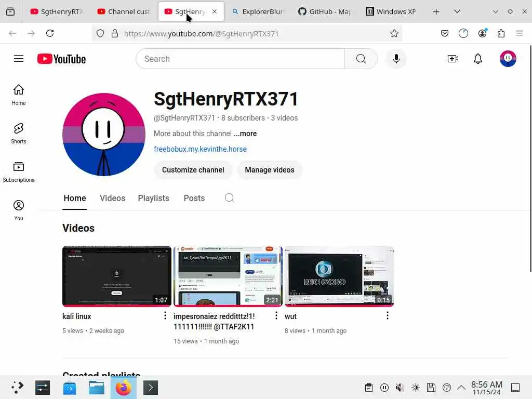Open the Firefox View icon
Viewport: 532px width, 399px height.
[10, 11]
